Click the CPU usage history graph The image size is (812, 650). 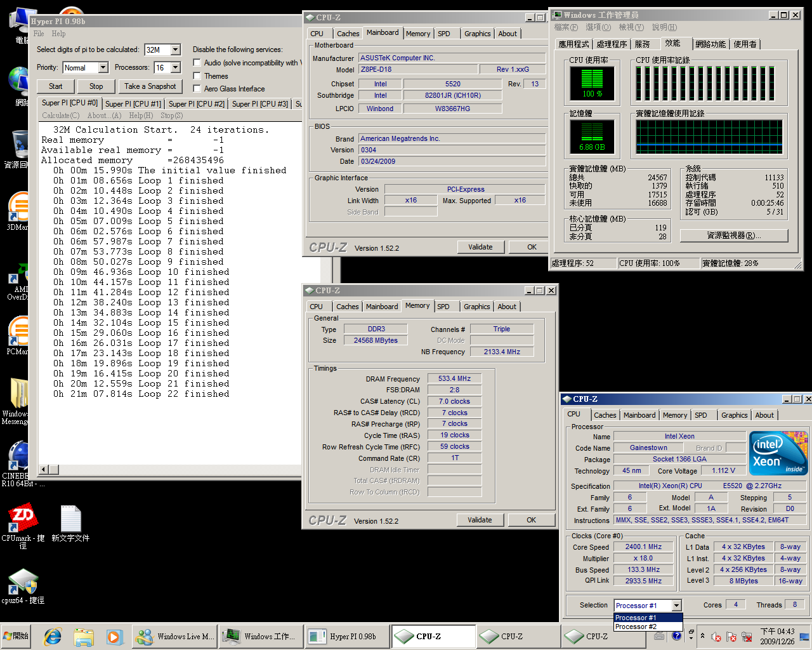click(x=710, y=83)
